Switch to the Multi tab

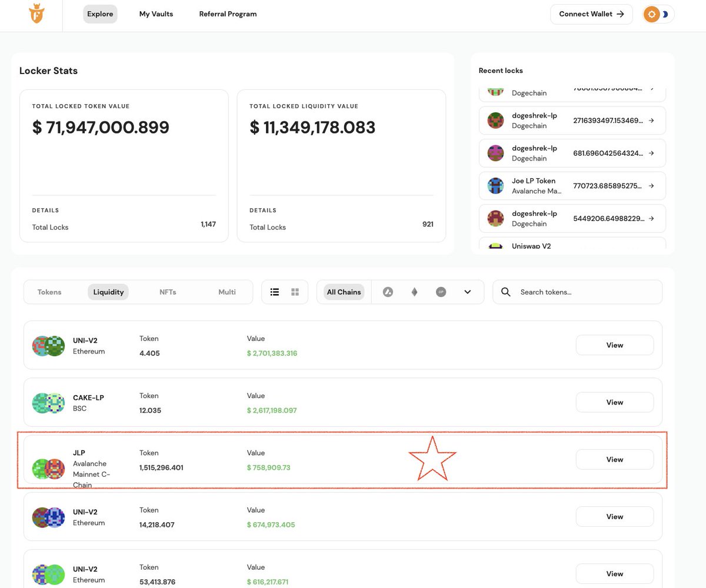[x=227, y=292]
